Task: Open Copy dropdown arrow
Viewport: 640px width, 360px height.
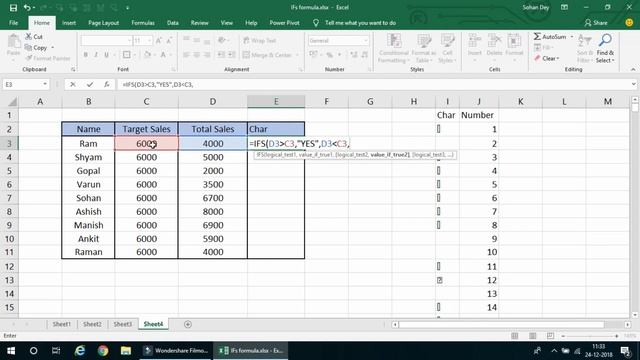Action: 53,47
